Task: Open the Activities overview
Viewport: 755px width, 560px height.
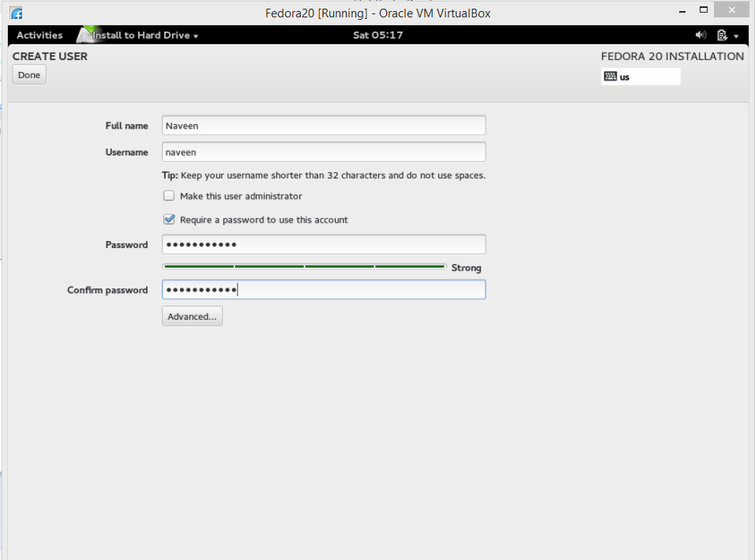Action: (39, 36)
